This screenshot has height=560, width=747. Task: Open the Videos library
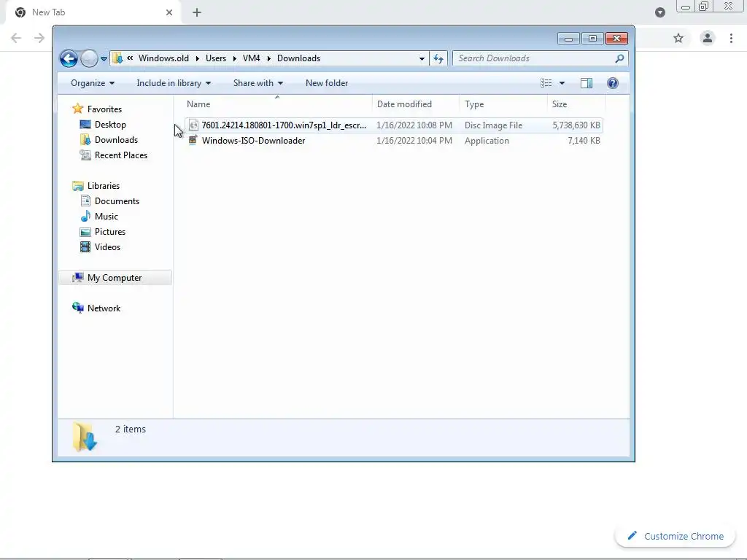(x=107, y=247)
